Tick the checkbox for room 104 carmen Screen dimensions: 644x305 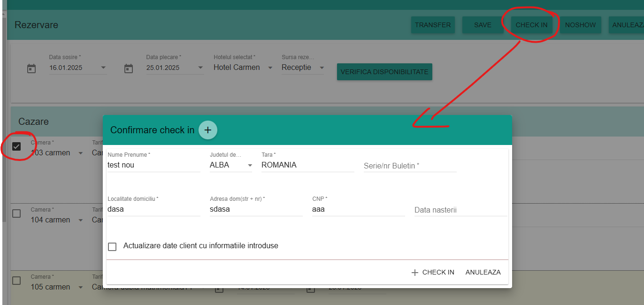[16, 213]
